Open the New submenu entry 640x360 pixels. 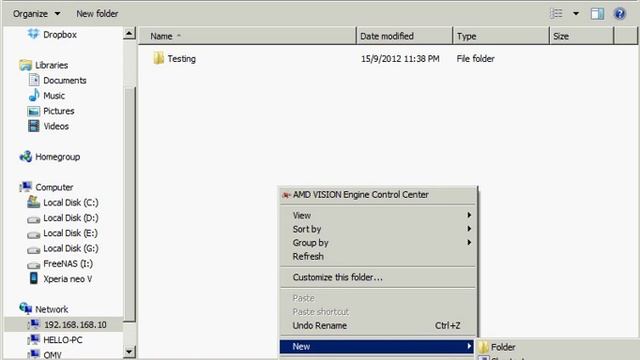[x=377, y=347]
